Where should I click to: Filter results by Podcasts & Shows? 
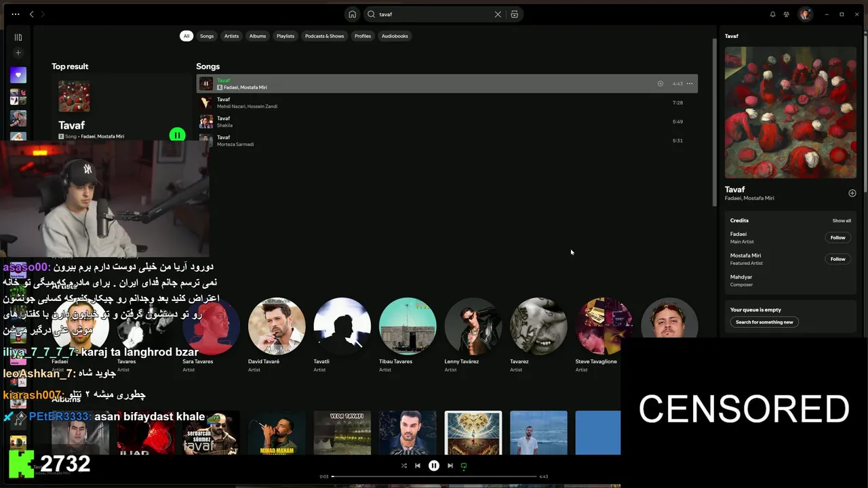[x=324, y=36]
